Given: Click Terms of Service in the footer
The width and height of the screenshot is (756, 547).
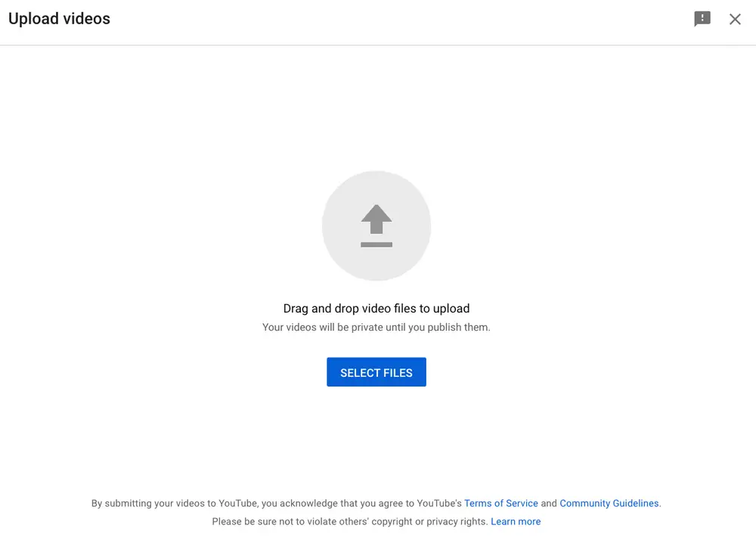Looking at the screenshot, I should point(500,503).
